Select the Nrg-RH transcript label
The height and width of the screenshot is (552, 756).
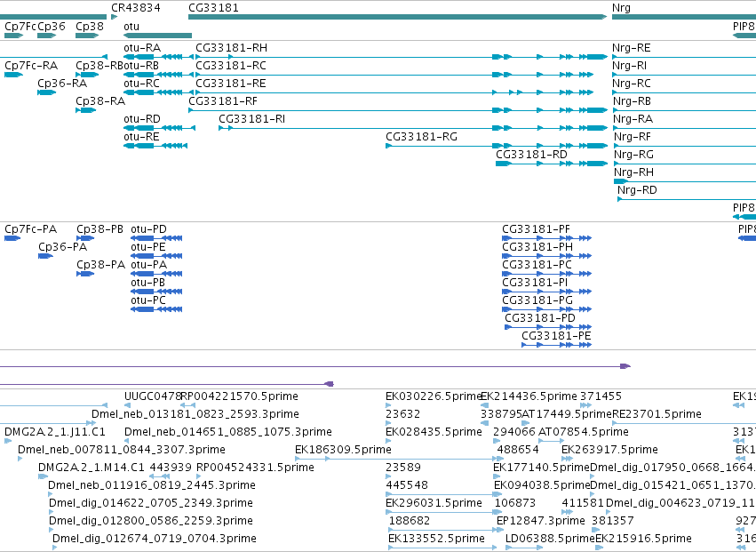(x=634, y=172)
